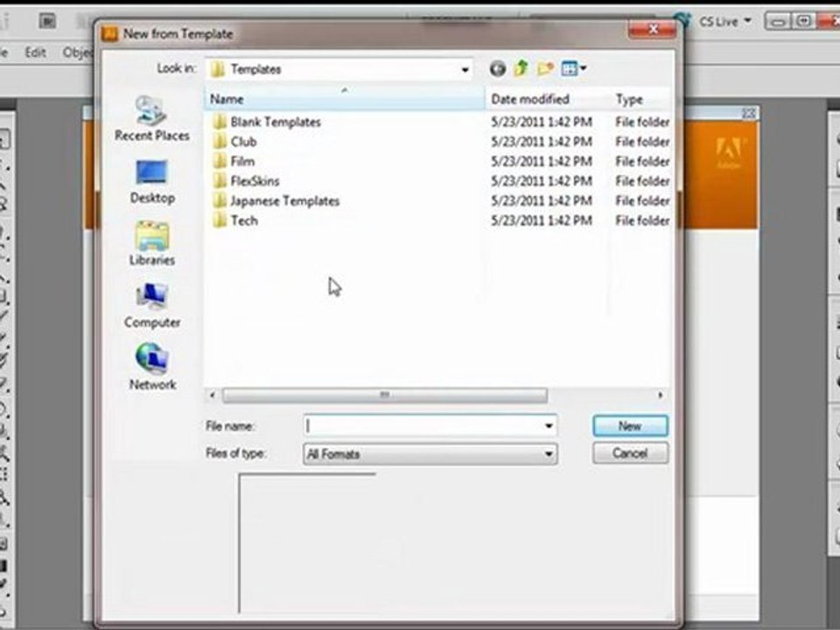Click the Tech row File folder type
This screenshot has width=840, height=630.
coord(641,220)
